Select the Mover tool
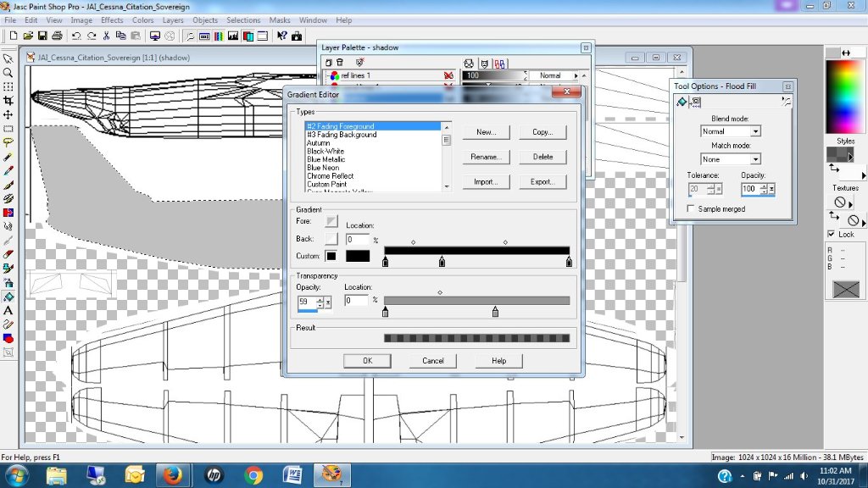This screenshot has width=868, height=488. point(8,114)
